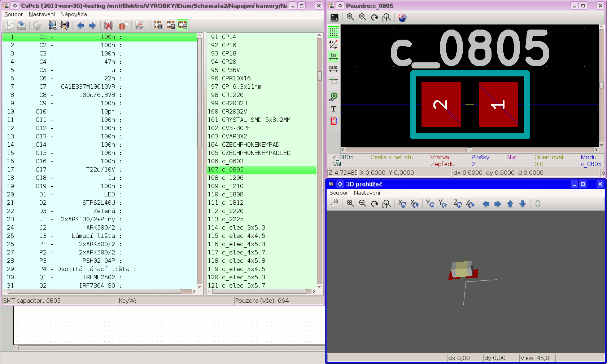
Task: Zoom out within 3D viewer
Action: 362,204
